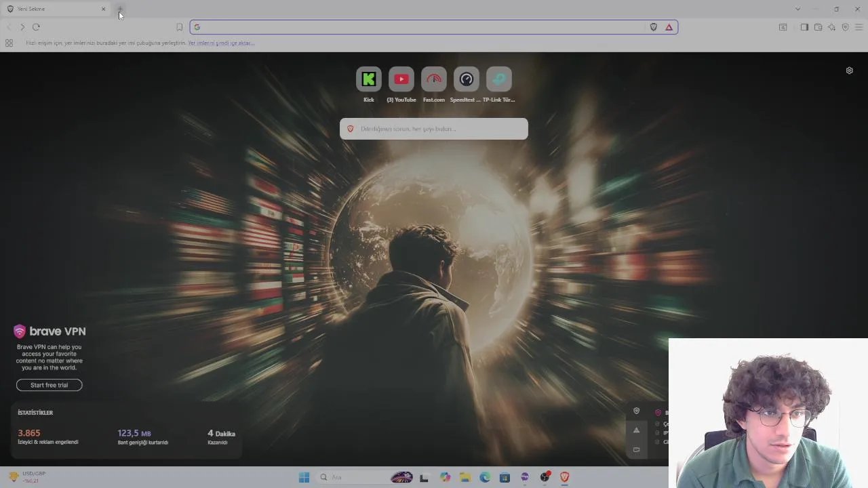The height and width of the screenshot is (488, 868).
Task: Click the Brave browser taskbar icon
Action: click(564, 477)
